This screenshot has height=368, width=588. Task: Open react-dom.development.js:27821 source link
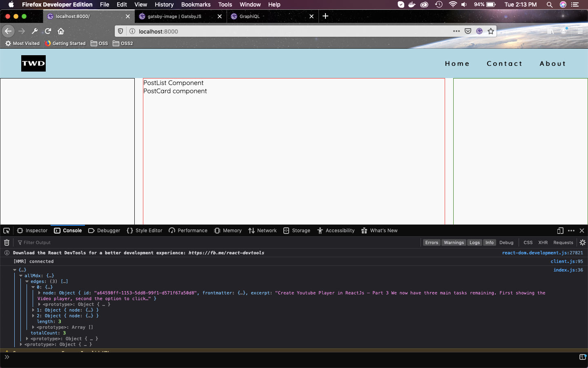pos(543,253)
